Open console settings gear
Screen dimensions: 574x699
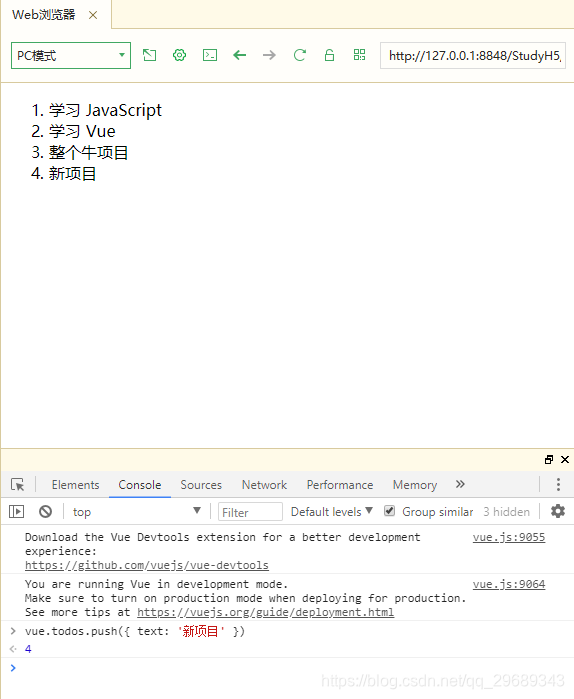click(558, 511)
